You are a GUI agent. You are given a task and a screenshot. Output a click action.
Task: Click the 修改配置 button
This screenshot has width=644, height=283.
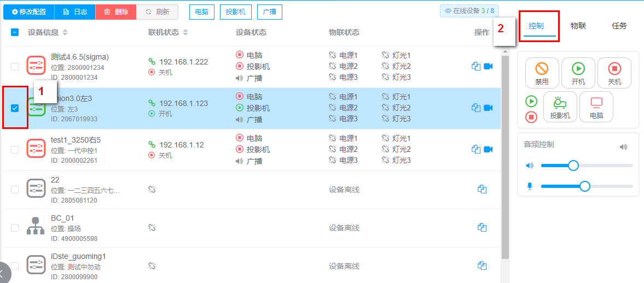click(29, 11)
